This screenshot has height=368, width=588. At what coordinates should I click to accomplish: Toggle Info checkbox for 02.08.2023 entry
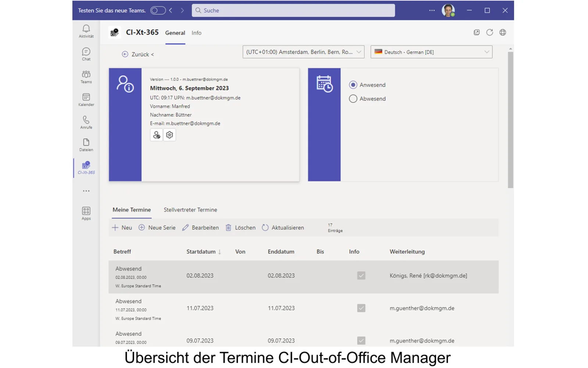pos(361,276)
